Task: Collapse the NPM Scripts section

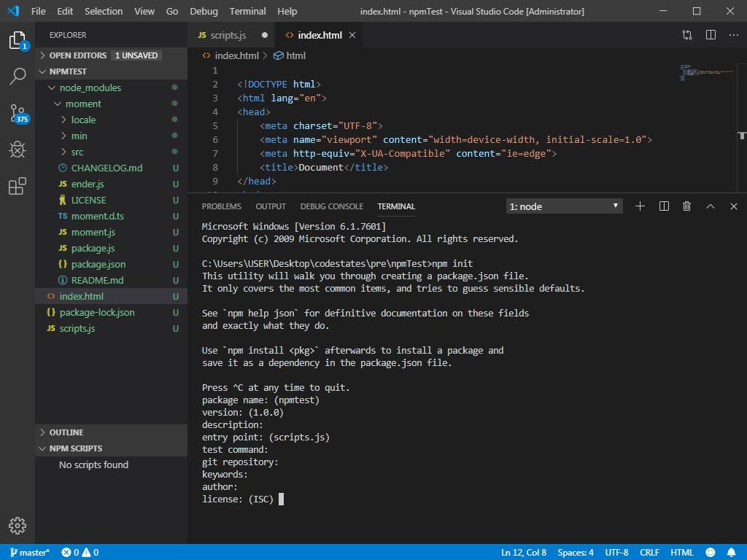Action: 111,448
